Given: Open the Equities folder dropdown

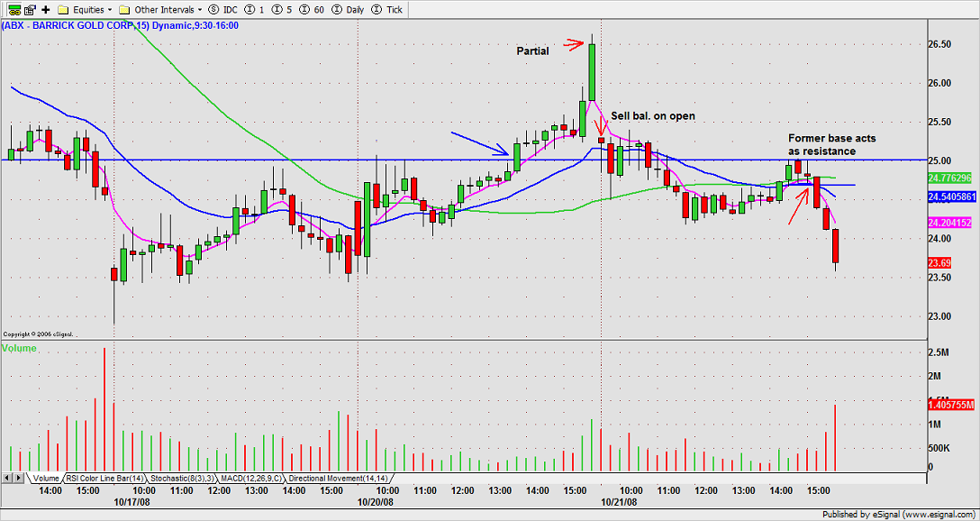Looking at the screenshot, I should click(85, 9).
